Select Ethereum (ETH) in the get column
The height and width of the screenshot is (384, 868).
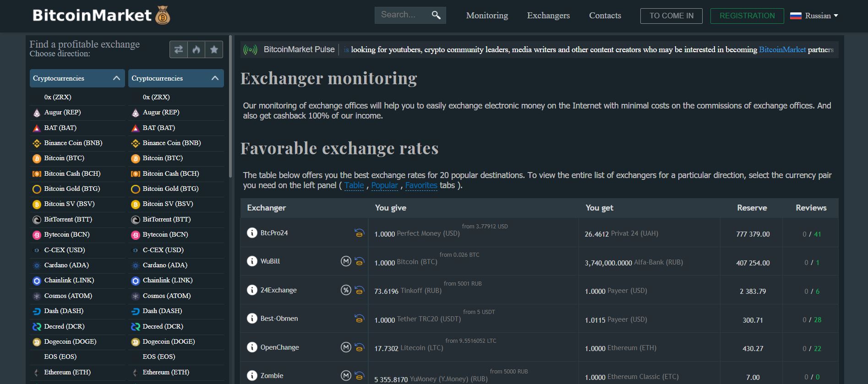pos(176,373)
